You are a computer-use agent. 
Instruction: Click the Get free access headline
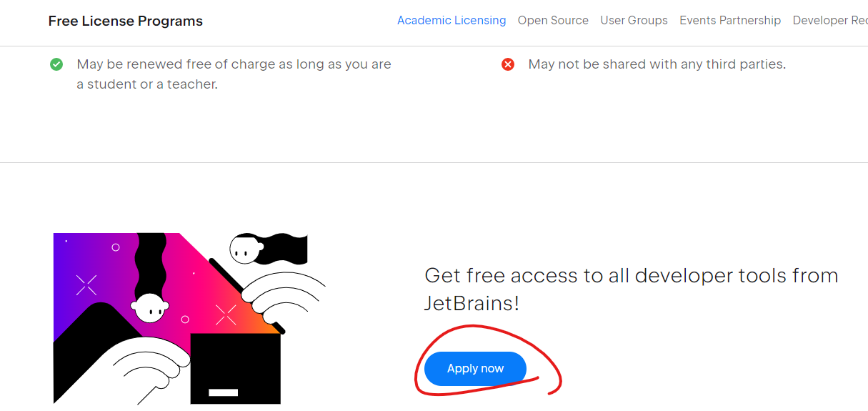click(x=631, y=289)
